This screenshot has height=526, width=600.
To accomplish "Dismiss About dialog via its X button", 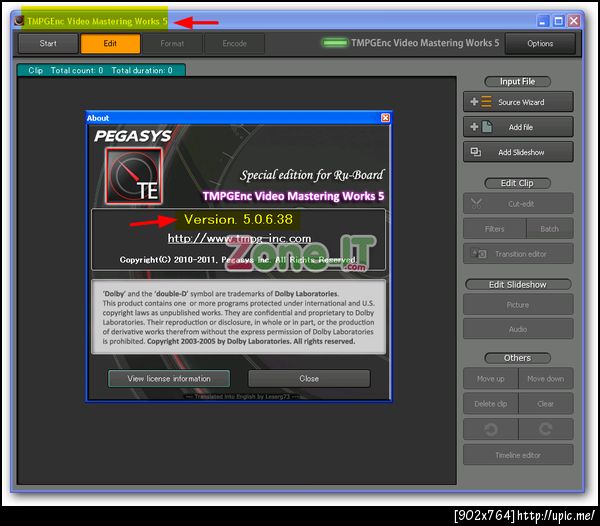I will coord(385,118).
